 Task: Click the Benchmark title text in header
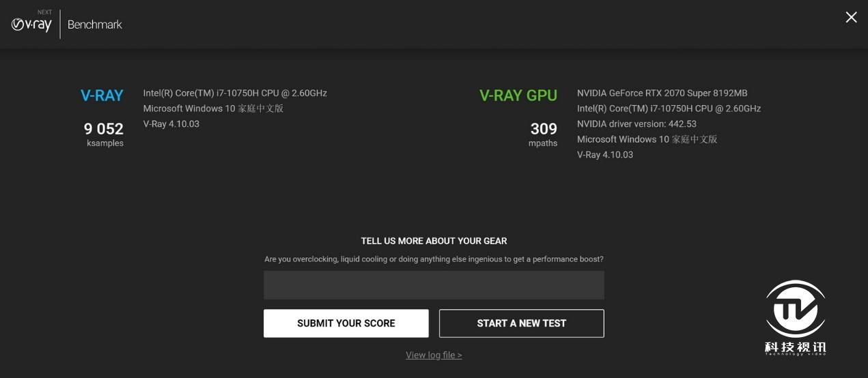tap(95, 25)
